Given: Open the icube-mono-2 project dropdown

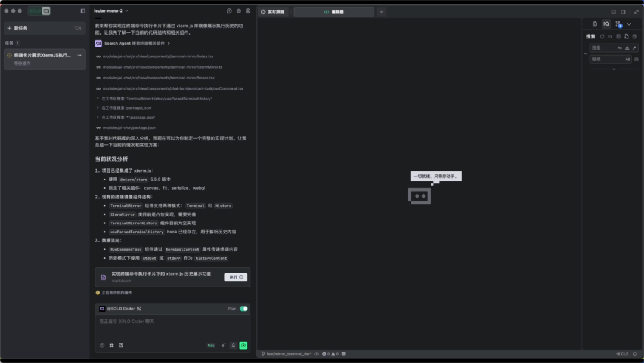Looking at the screenshot, I should [x=112, y=11].
